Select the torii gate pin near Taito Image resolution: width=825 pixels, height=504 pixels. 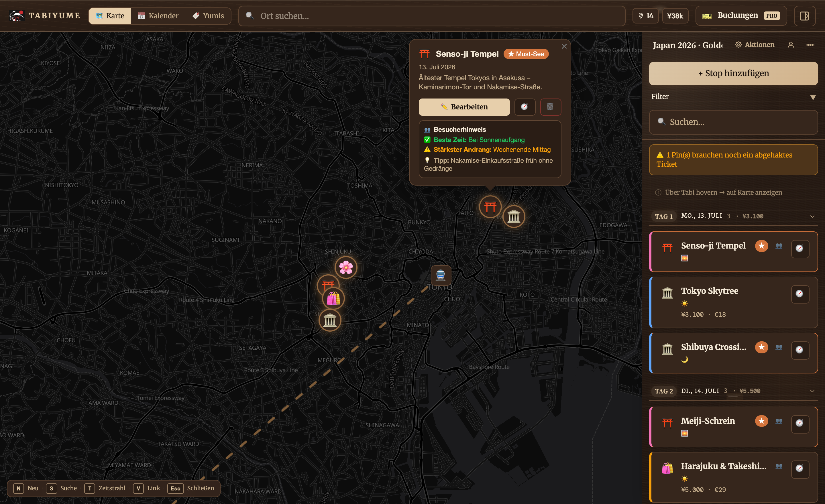490,206
